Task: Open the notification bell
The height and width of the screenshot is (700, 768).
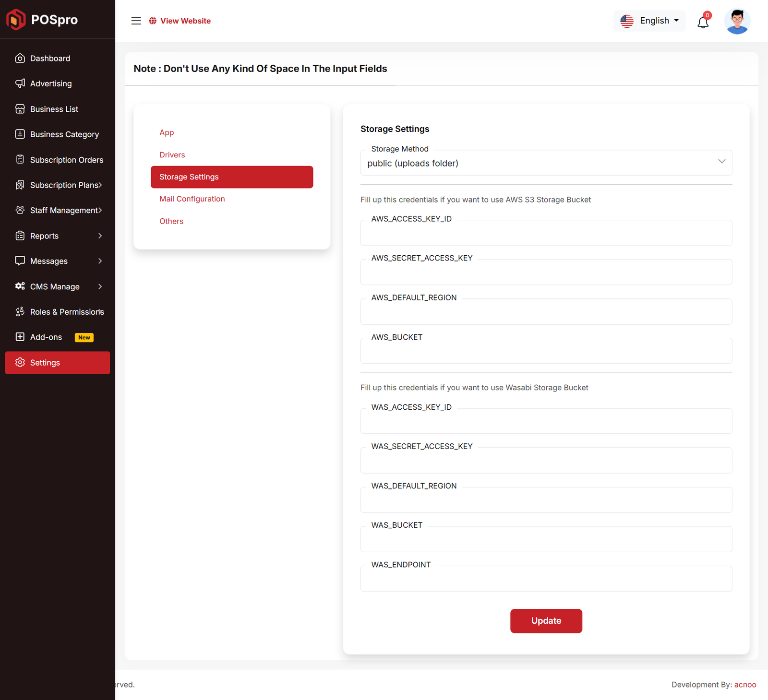Action: coord(703,22)
